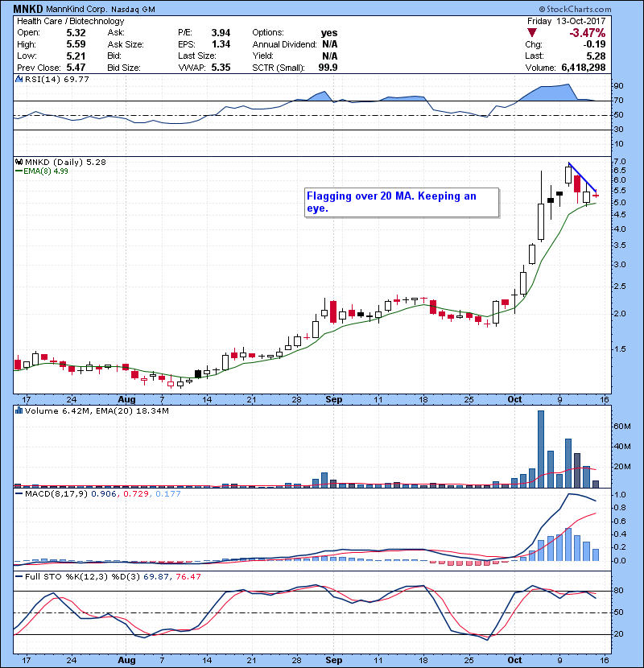Click the Ask Size label

point(126,44)
